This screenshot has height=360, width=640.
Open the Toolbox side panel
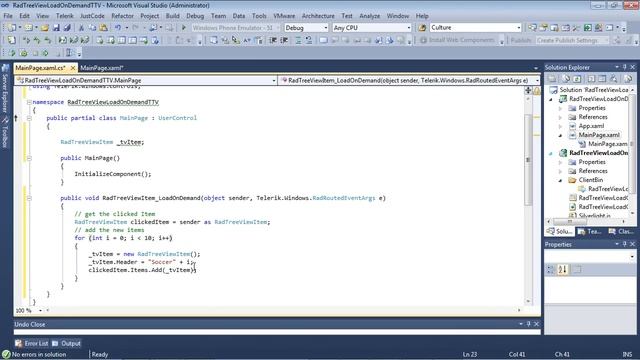5,132
